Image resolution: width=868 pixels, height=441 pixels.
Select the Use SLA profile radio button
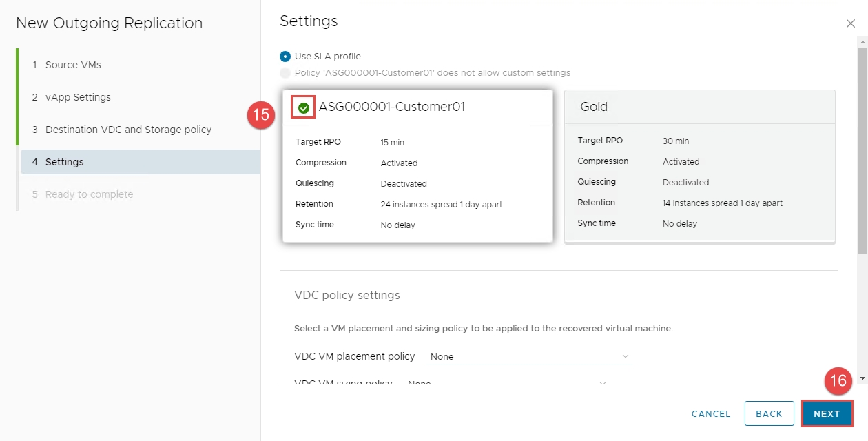point(285,57)
